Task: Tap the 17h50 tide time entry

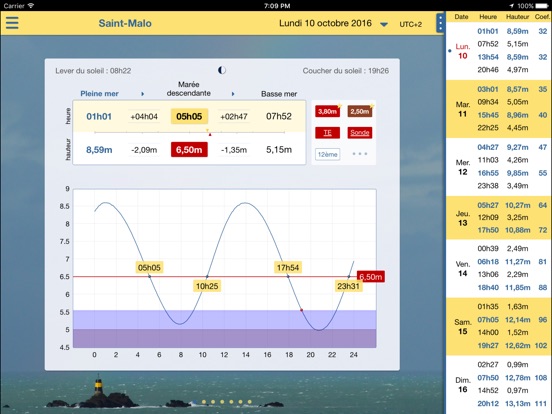Action: [488, 230]
